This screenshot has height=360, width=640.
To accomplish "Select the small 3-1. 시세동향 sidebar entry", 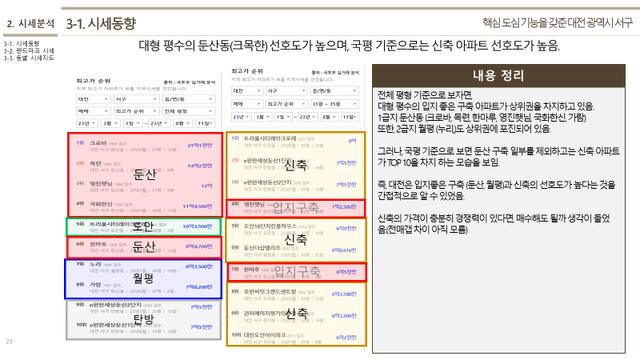I will (x=22, y=43).
